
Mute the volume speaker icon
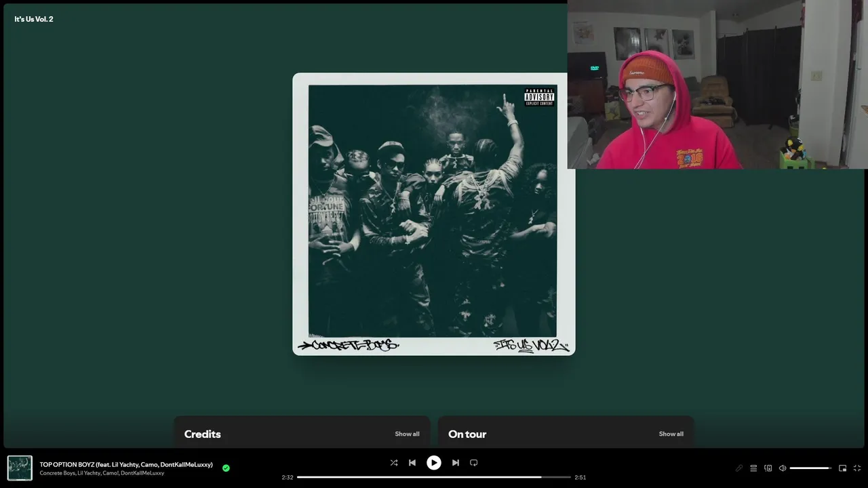[783, 468]
